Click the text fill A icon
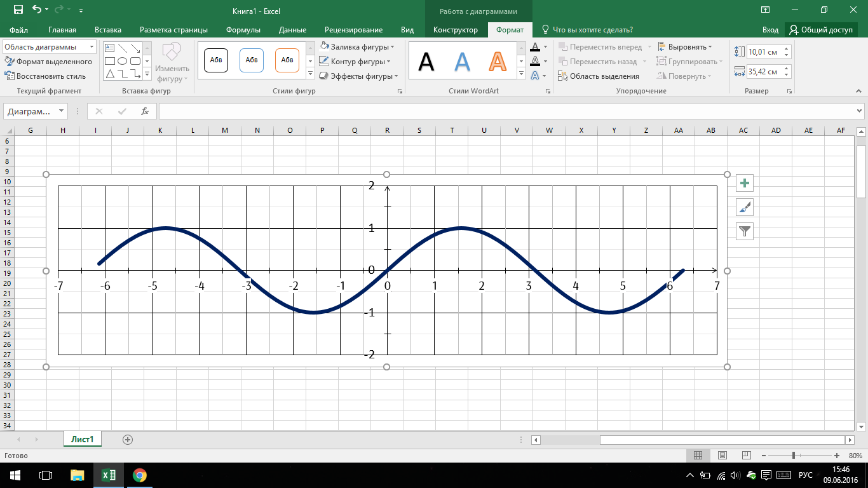Viewport: 868px width, 488px height. click(535, 46)
